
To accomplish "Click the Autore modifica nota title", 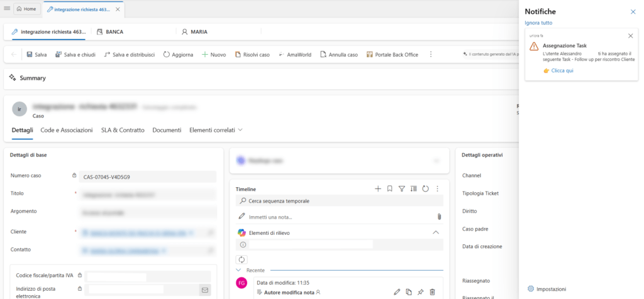I will click(289, 293).
